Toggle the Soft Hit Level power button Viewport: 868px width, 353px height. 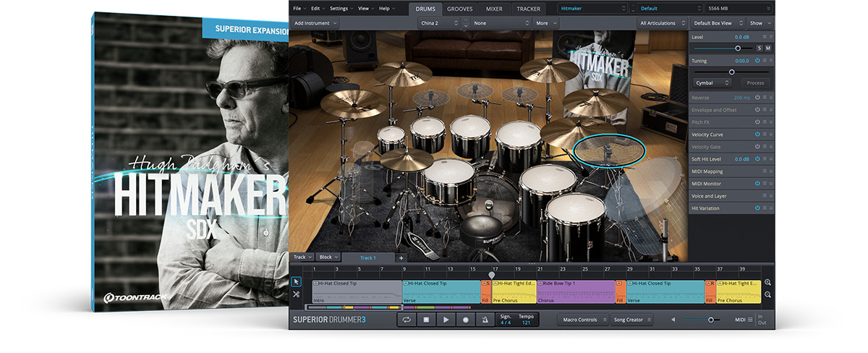(757, 158)
